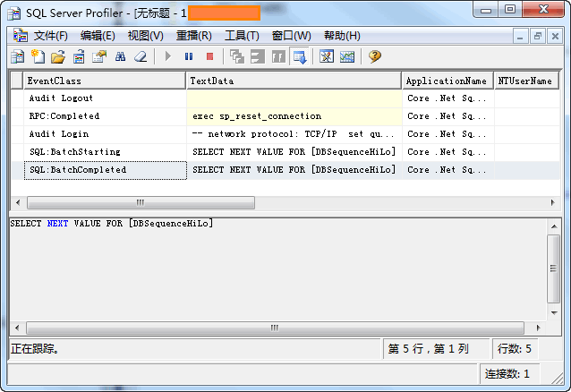Click the Find binoculars icon
The image size is (571, 392).
(x=120, y=56)
